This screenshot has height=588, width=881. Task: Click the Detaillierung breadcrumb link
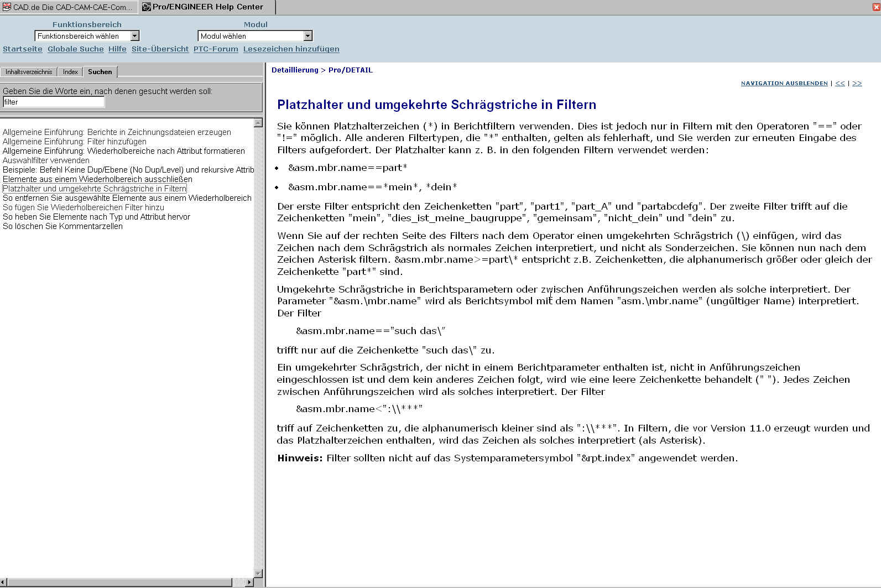click(x=295, y=70)
